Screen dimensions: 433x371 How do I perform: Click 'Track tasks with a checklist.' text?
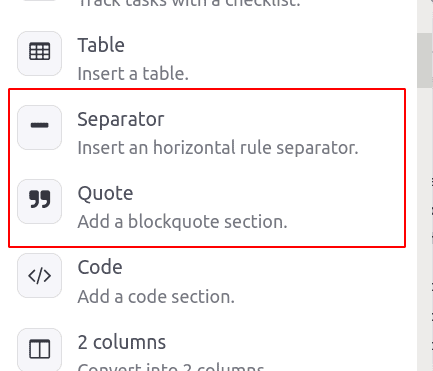coord(189,3)
